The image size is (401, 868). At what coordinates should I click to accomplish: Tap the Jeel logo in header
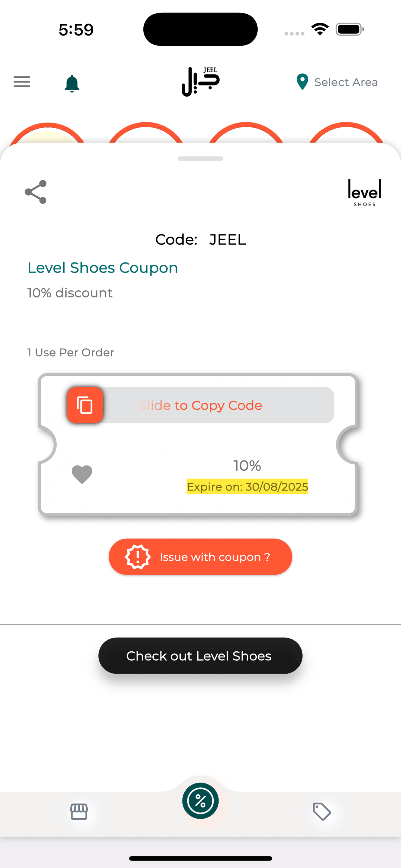(200, 82)
